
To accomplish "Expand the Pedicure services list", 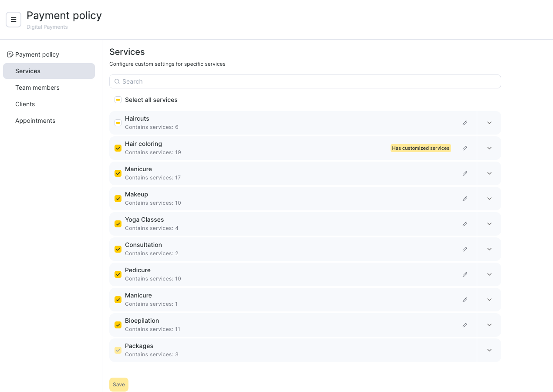I will pyautogui.click(x=489, y=274).
